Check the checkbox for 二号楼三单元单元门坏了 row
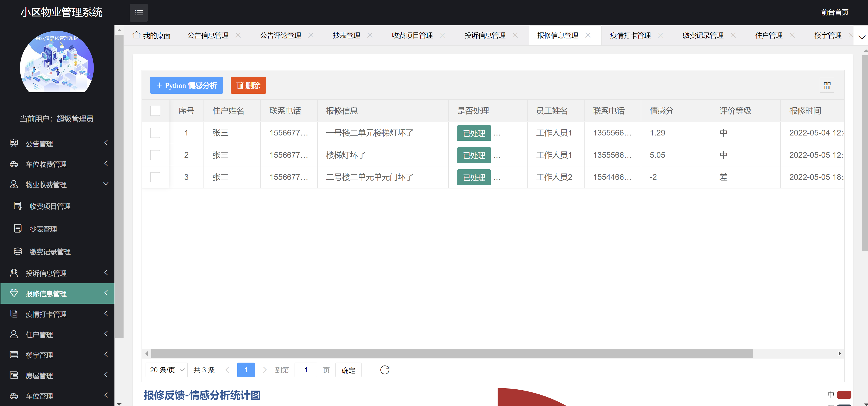Viewport: 868px width, 406px height. [155, 177]
